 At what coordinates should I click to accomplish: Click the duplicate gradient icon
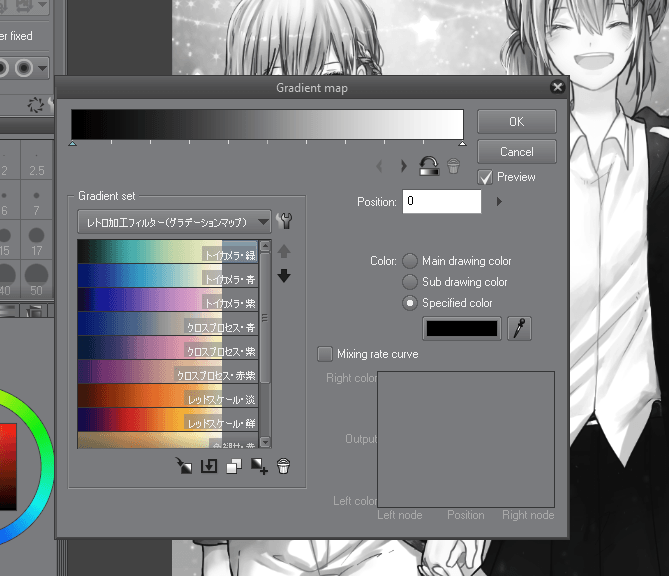234,466
